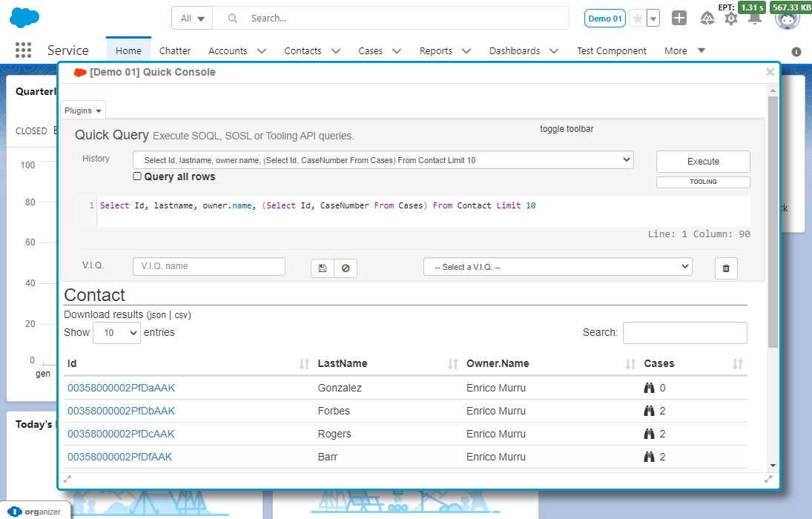Expand the Contacts tab chevron
The image size is (812, 519).
336,50
